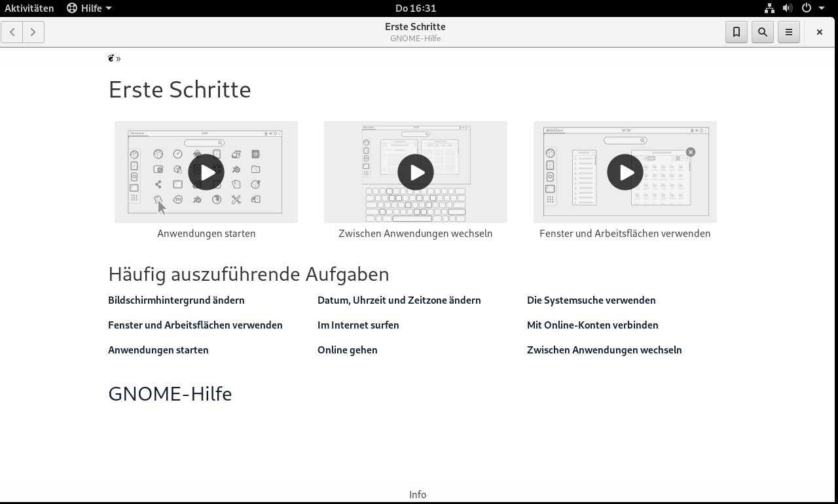This screenshot has width=838, height=504.
Task: Click the search magnifier button
Action: 763,32
